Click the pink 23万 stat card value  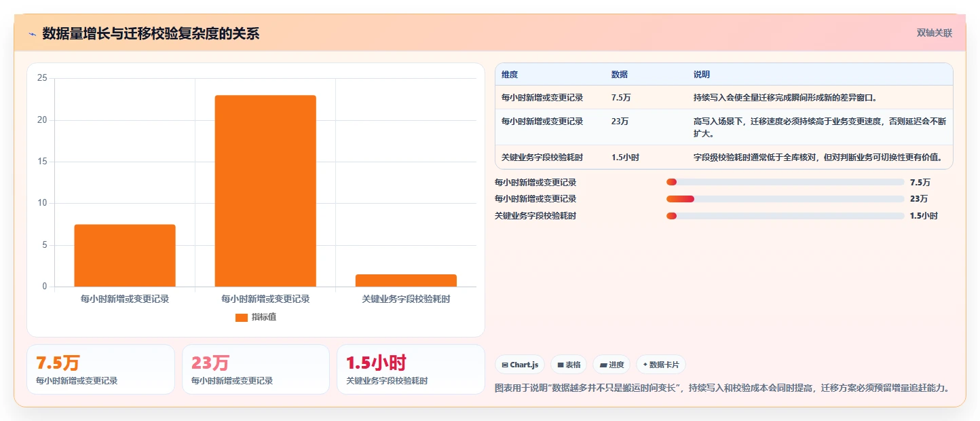point(210,363)
